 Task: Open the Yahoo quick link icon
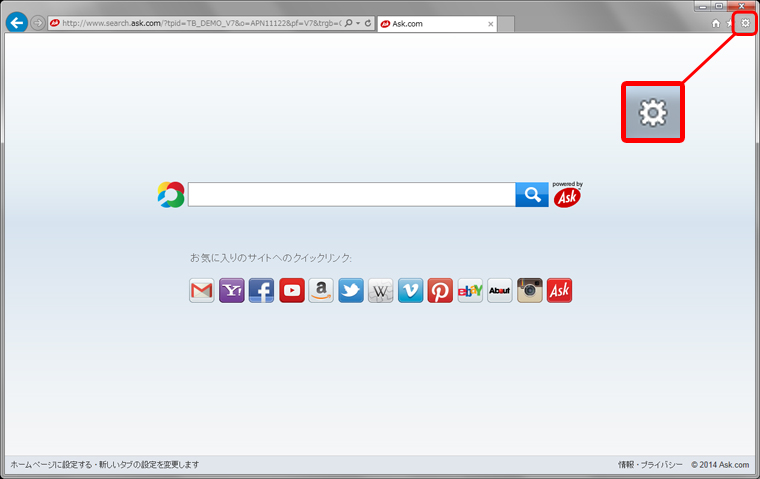tap(232, 290)
